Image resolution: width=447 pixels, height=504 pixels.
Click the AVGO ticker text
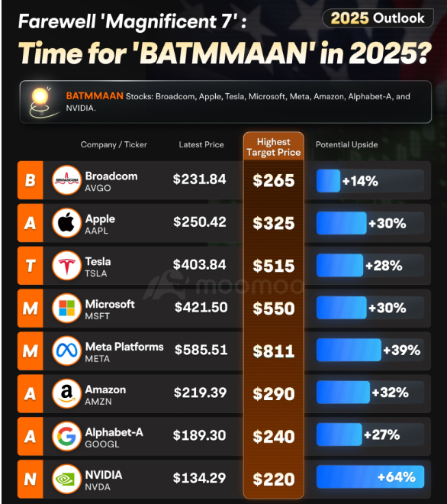click(x=98, y=188)
